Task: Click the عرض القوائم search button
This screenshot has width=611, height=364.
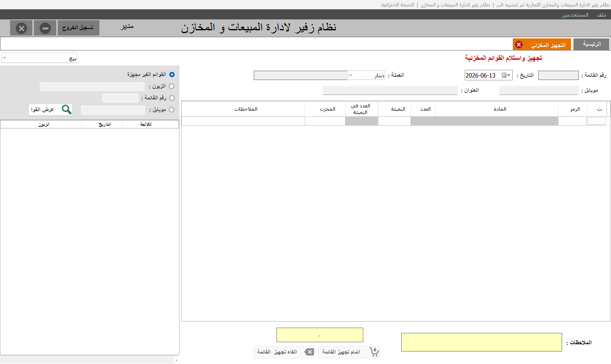Action: (51, 109)
